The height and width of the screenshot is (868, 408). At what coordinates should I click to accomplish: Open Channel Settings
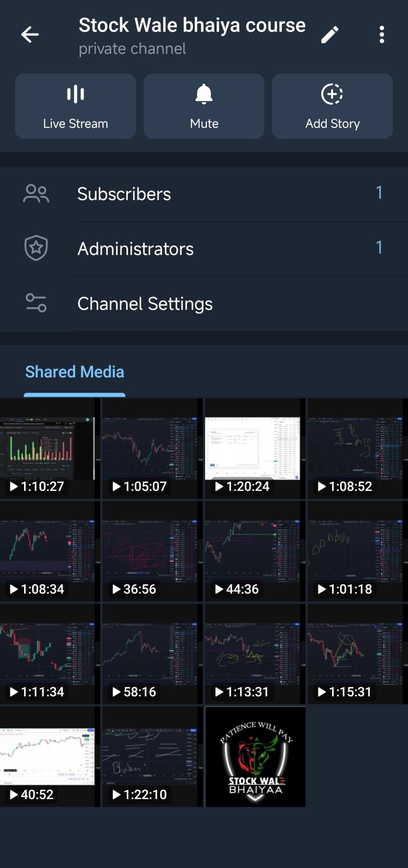203,303
